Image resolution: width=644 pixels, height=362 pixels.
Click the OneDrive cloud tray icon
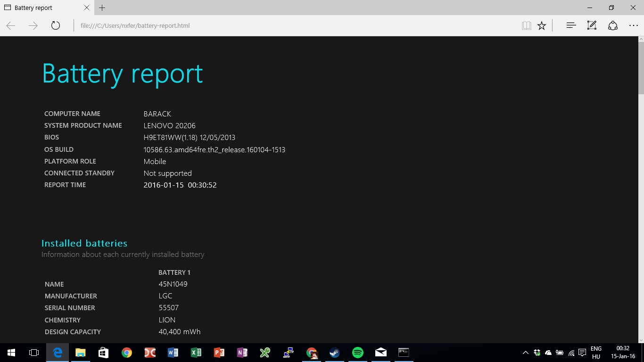click(x=548, y=353)
